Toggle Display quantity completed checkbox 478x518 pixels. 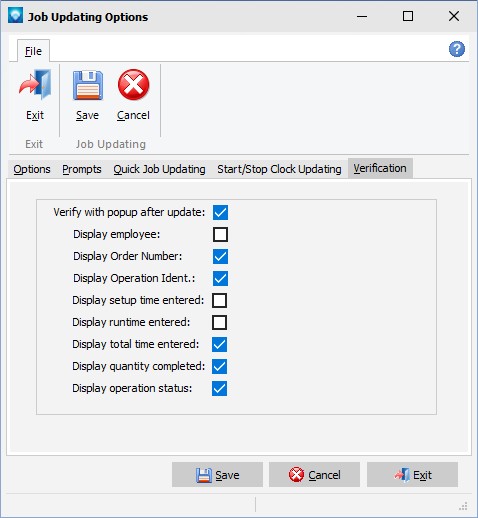click(x=219, y=366)
